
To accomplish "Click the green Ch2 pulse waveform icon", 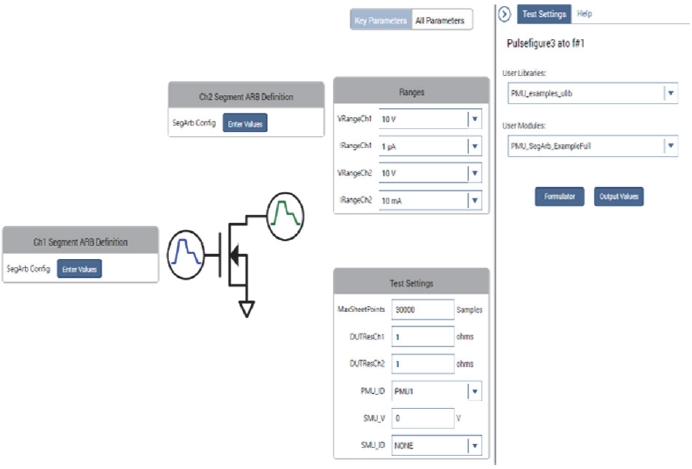I will 286,216.
